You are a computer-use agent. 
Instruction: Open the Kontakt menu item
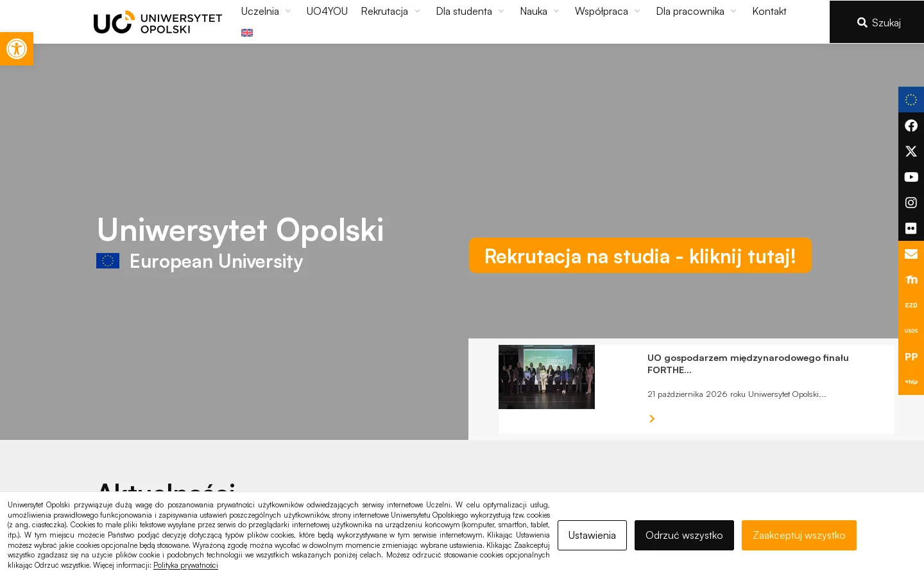click(x=769, y=11)
